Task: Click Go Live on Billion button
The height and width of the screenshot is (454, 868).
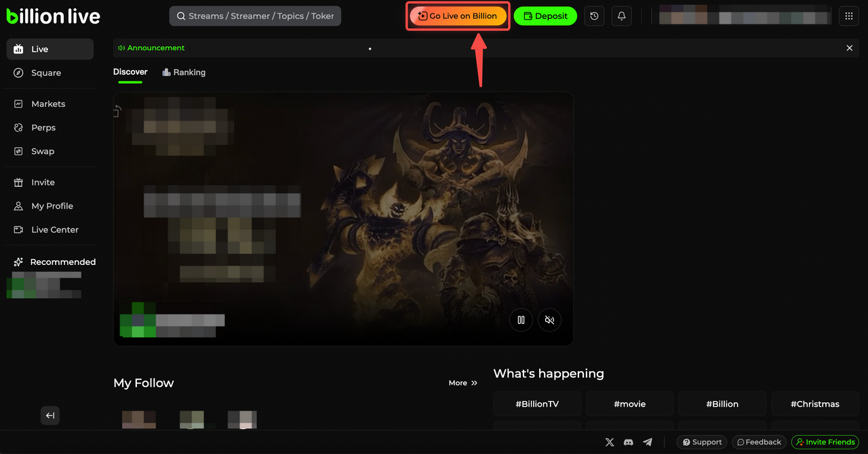Action: pos(458,16)
